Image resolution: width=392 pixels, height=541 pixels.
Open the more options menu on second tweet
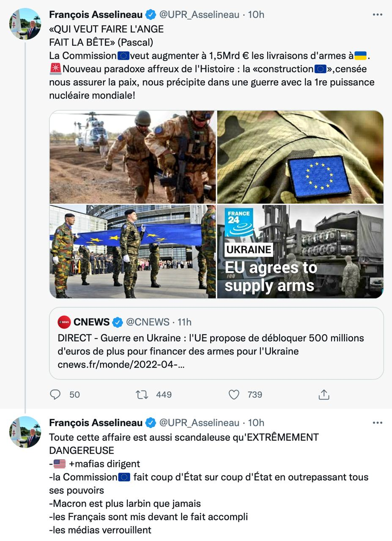(x=377, y=423)
